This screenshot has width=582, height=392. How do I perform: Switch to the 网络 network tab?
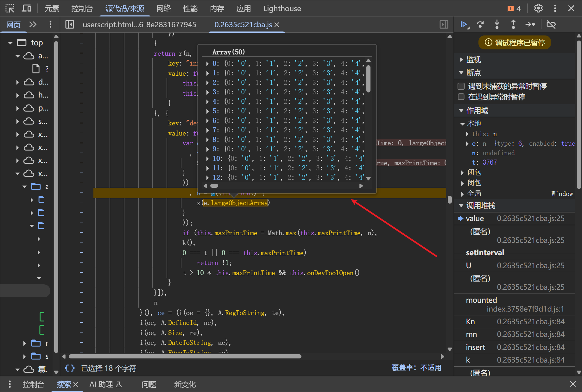point(164,9)
